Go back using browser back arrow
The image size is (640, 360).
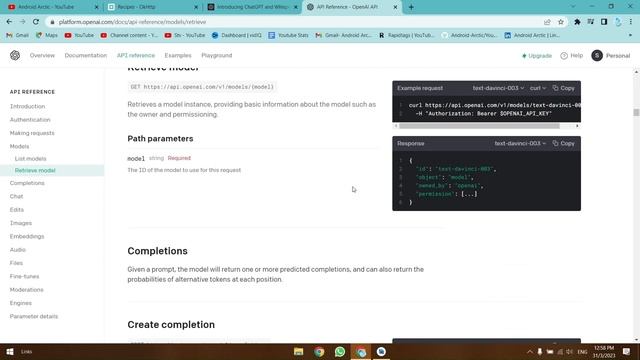(x=9, y=22)
